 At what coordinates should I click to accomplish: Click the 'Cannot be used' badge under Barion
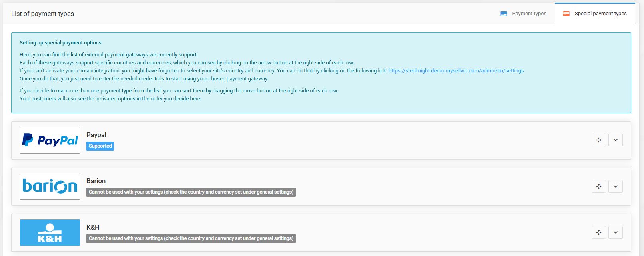tap(191, 192)
